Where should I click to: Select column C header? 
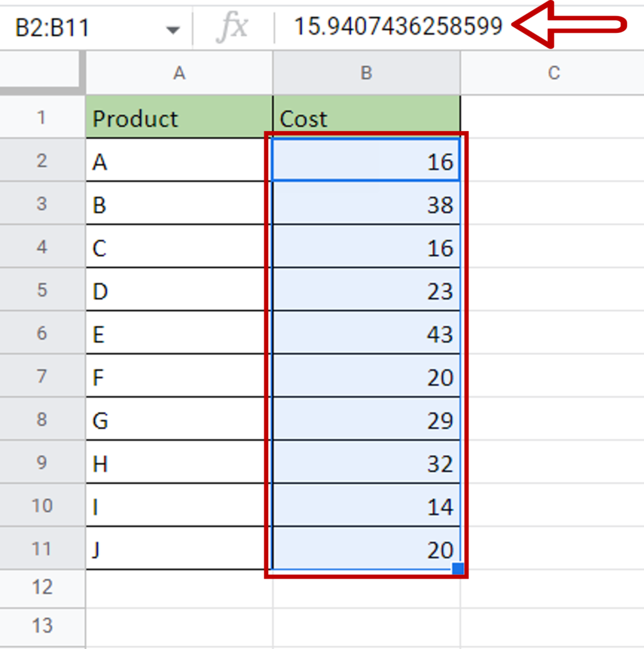(553, 74)
